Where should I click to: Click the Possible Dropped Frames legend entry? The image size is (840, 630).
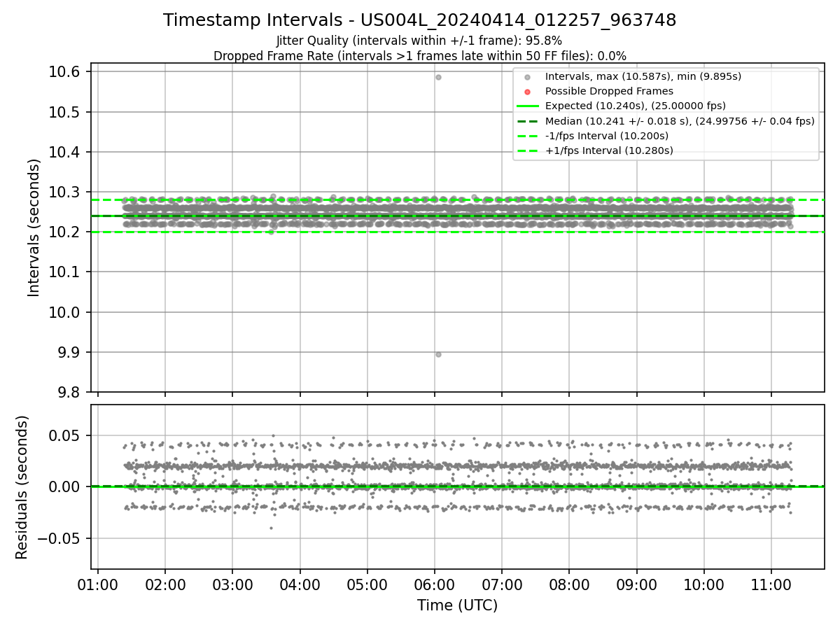click(x=609, y=91)
